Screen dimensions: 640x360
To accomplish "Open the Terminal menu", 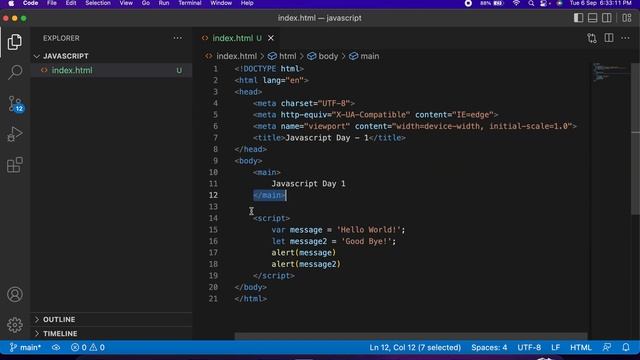I will point(190,3).
